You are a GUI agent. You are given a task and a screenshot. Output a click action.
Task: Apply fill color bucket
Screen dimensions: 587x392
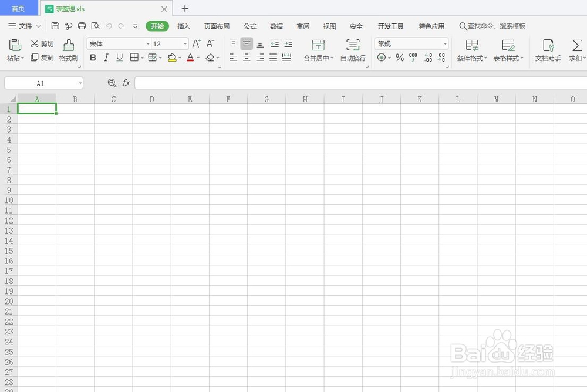(x=172, y=58)
